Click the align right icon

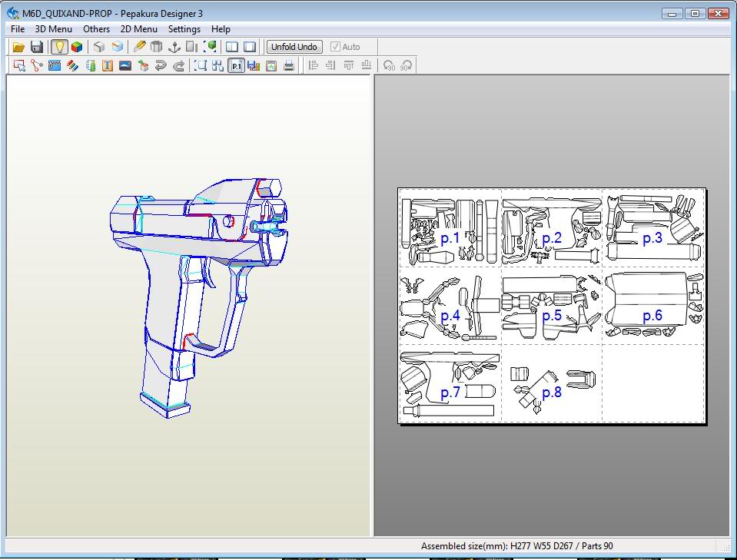click(330, 65)
